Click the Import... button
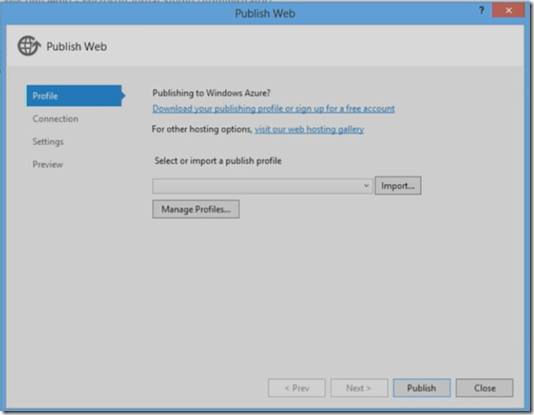The width and height of the screenshot is (534, 415). pos(398,186)
